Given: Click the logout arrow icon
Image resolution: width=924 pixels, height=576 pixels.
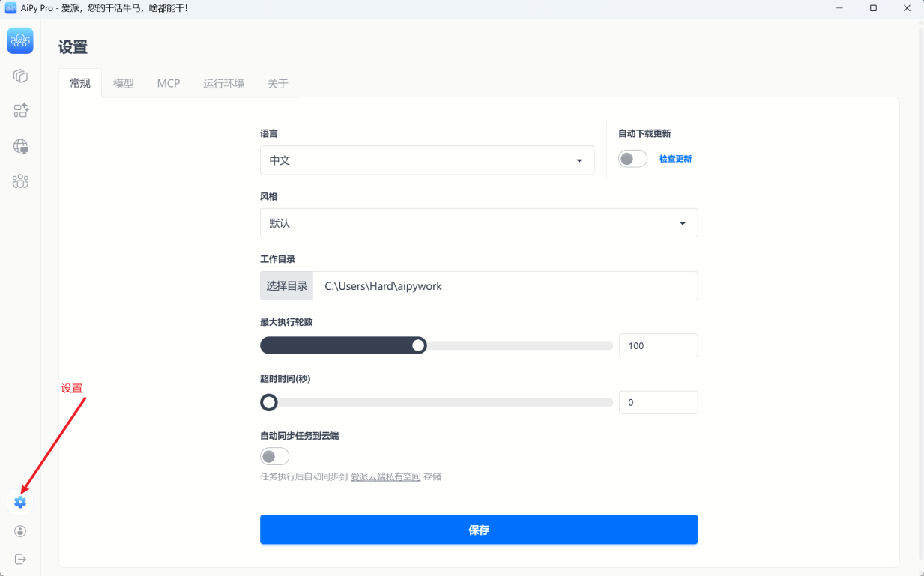Looking at the screenshot, I should [x=20, y=559].
